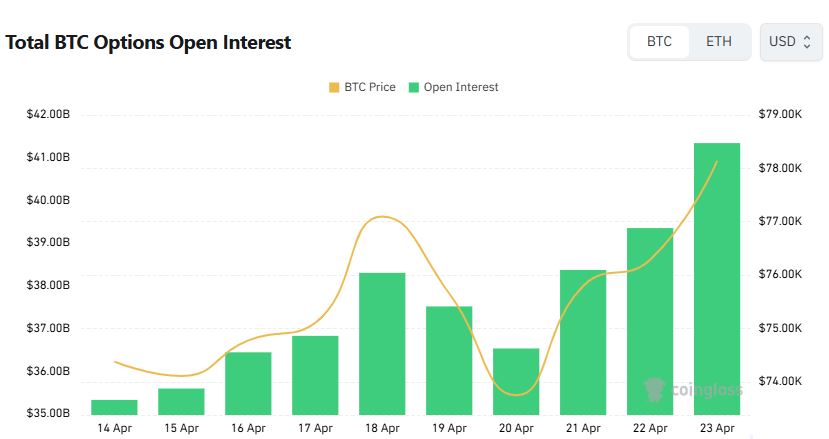This screenshot has height=439, width=829.
Task: Click the 16 Apr green bar
Action: tap(248, 383)
